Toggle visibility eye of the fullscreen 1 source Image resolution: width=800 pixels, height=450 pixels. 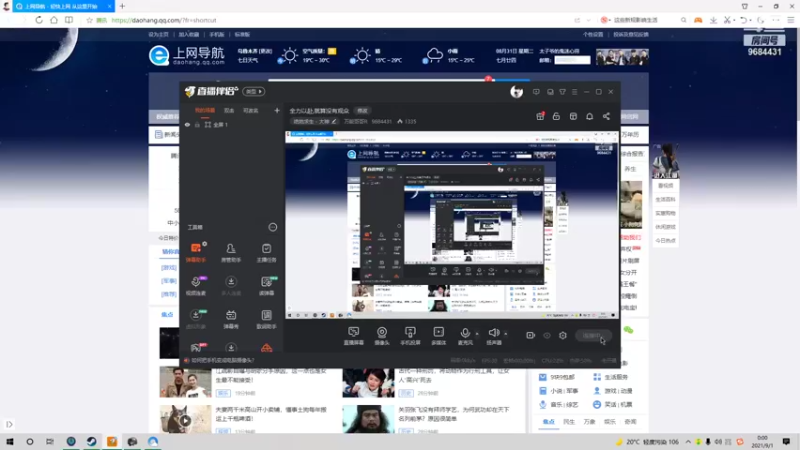coord(187,124)
